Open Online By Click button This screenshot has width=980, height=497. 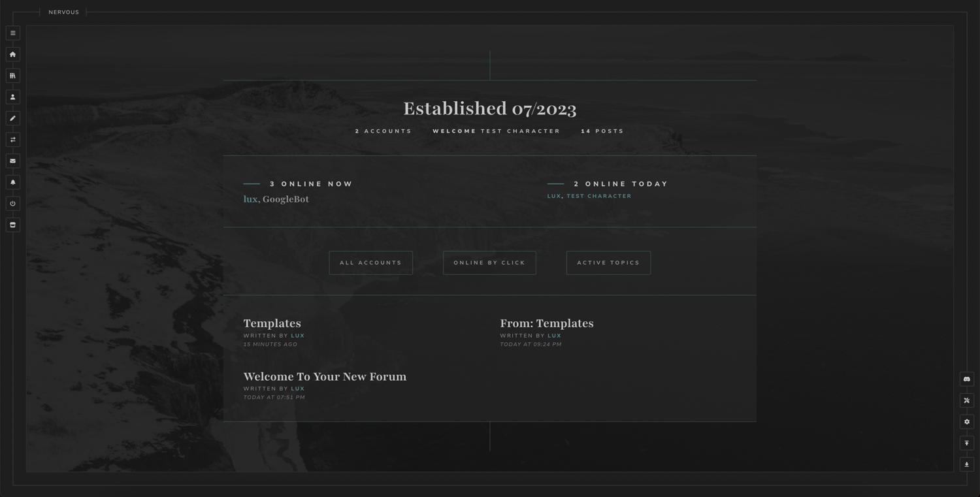point(489,263)
